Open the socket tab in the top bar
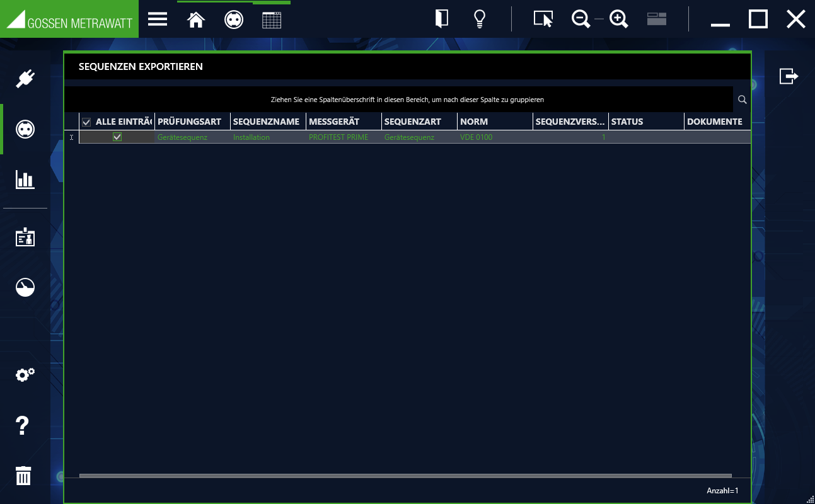This screenshot has height=504, width=815. tap(234, 20)
